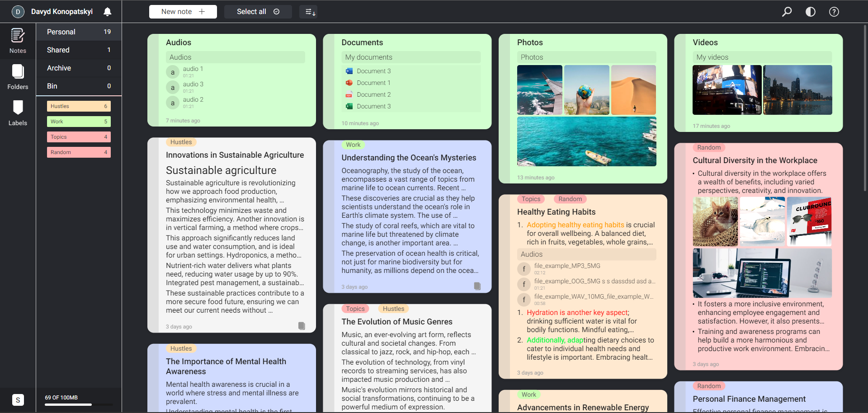Open the Folders sidebar section
Image resolution: width=868 pixels, height=413 pixels.
pos(18,77)
